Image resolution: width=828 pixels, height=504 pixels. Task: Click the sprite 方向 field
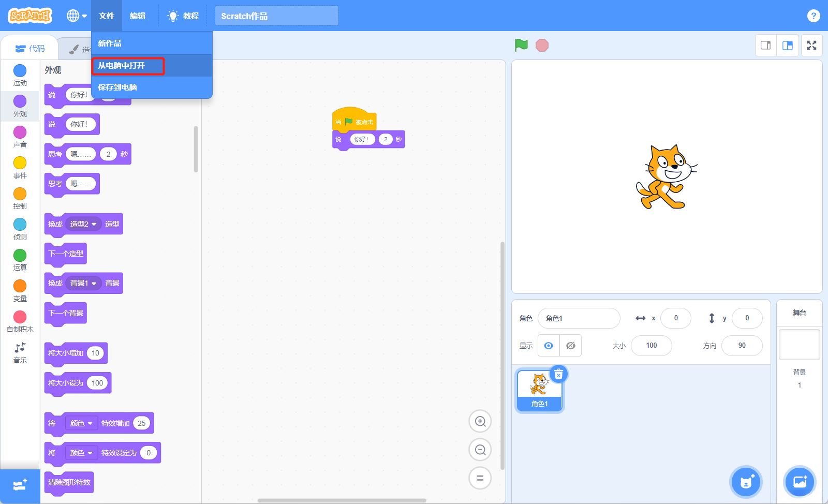pos(742,346)
